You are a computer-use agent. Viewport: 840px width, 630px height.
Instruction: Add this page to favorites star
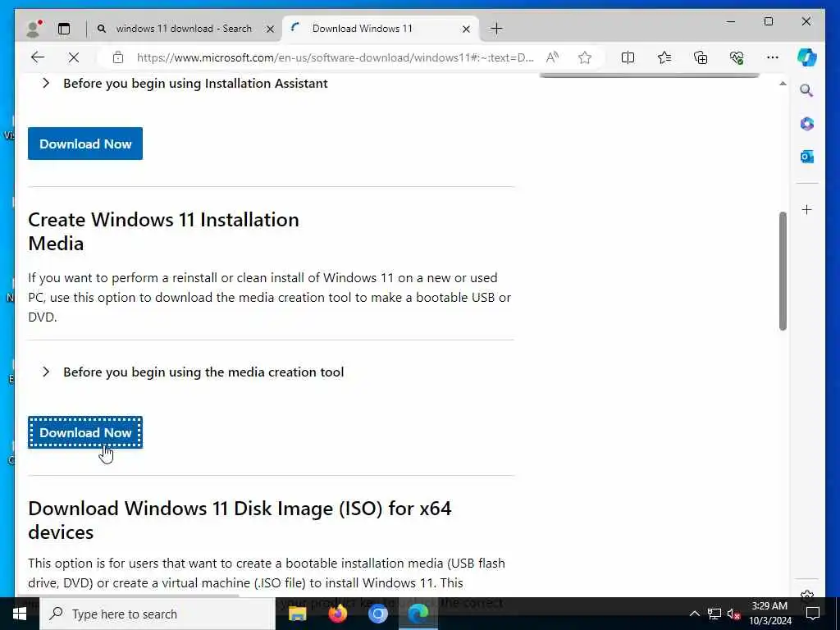click(x=584, y=57)
